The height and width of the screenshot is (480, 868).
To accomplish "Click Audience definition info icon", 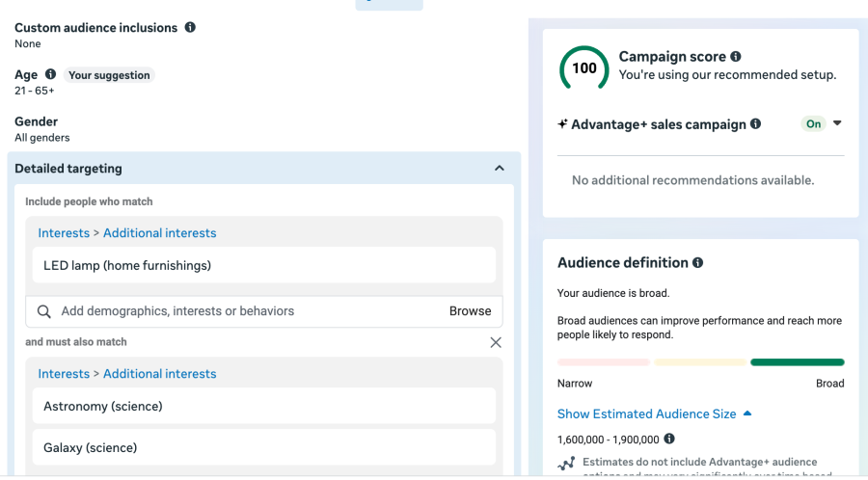I will (697, 262).
